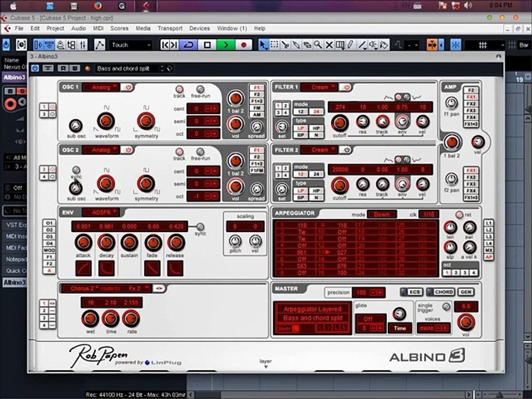
Task: Show the automation curve toolbar icon
Action: tap(99, 45)
